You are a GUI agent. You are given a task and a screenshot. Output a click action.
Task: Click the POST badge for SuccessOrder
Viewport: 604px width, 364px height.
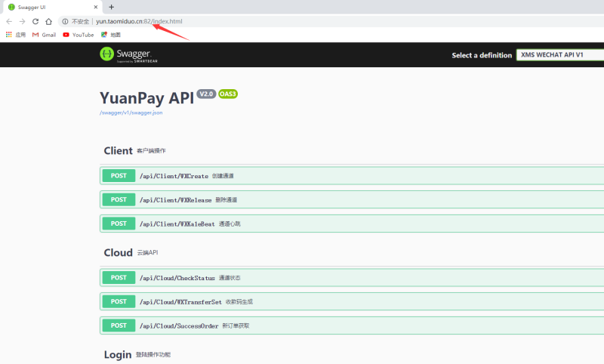click(119, 325)
